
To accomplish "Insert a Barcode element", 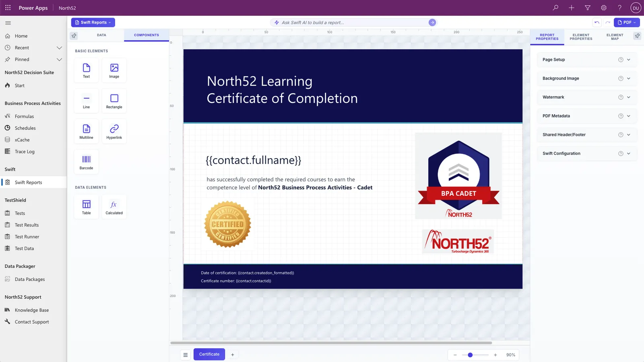I will click(x=86, y=162).
